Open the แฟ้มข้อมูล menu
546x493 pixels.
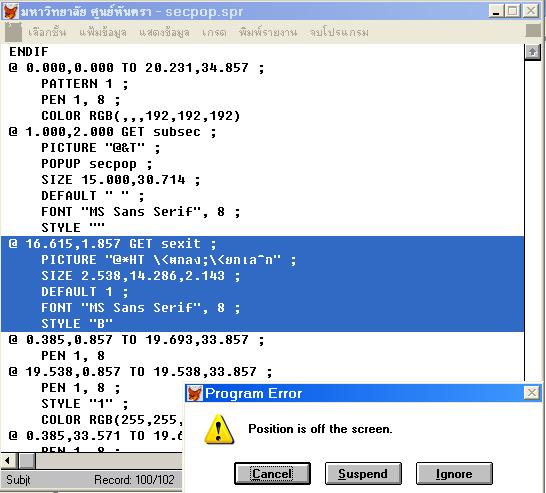pos(103,32)
